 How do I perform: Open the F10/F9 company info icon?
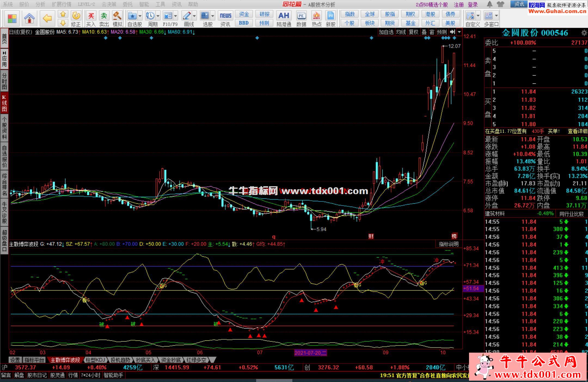click(168, 16)
